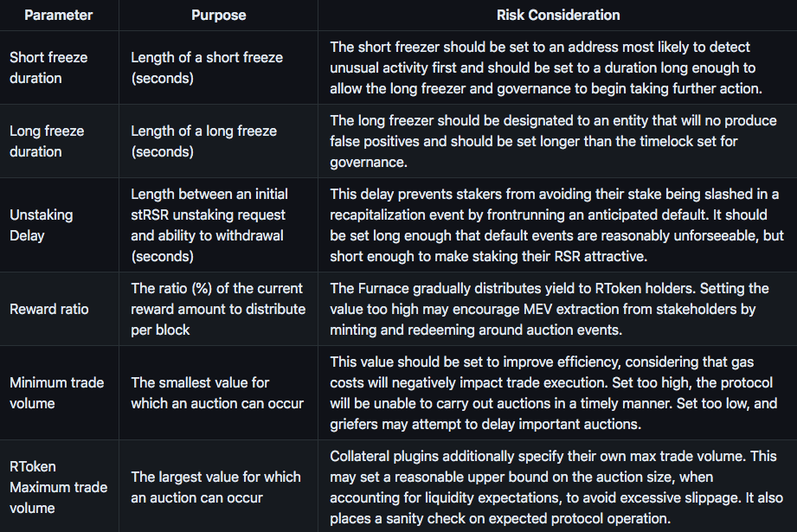Click the 'smallest value' auction purpose cell
Viewport: 797px width, 532px height.
pos(217,393)
